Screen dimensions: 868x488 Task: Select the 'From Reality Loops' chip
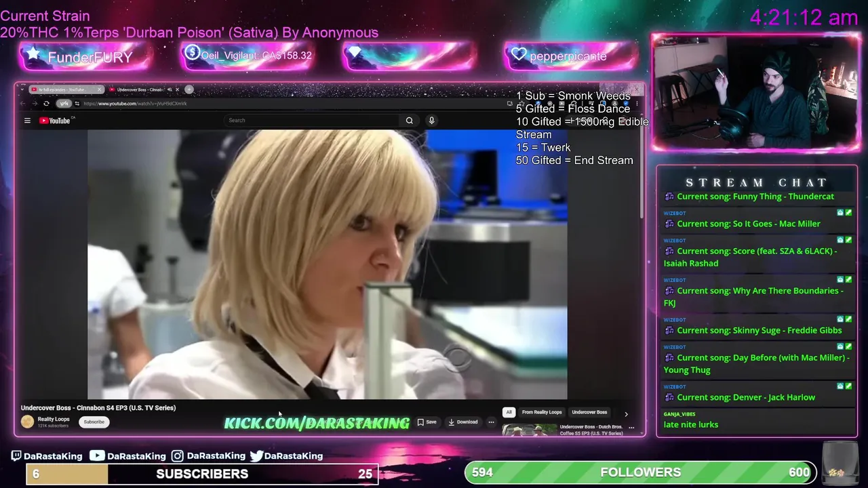(x=542, y=412)
